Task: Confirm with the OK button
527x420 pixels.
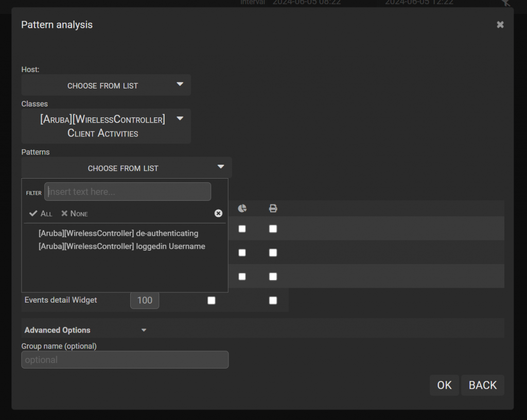Action: 444,385
